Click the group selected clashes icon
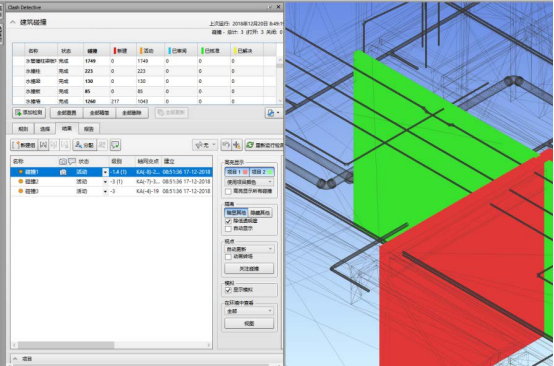554x366 pixels. point(43,145)
